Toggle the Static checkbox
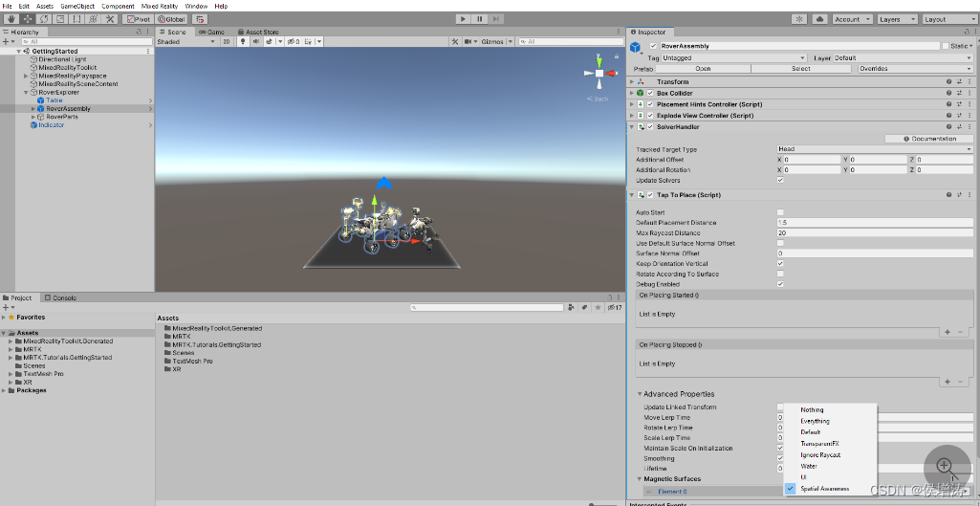 945,46
